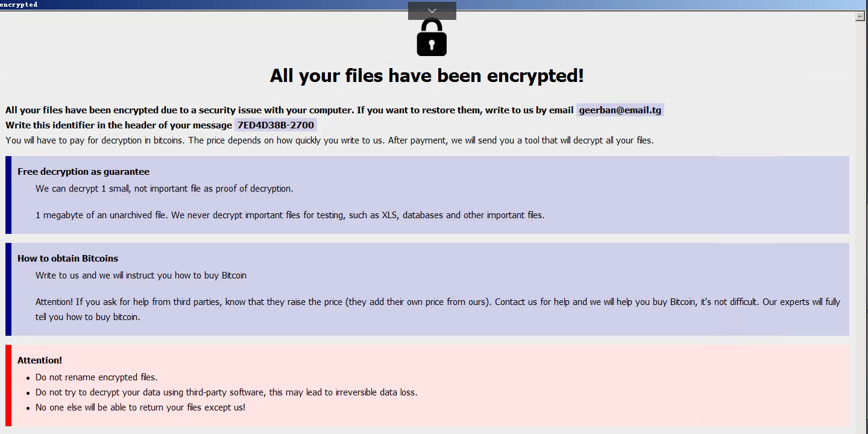Click the red "Attention!" heading
The height and width of the screenshot is (434, 868).
tap(40, 360)
